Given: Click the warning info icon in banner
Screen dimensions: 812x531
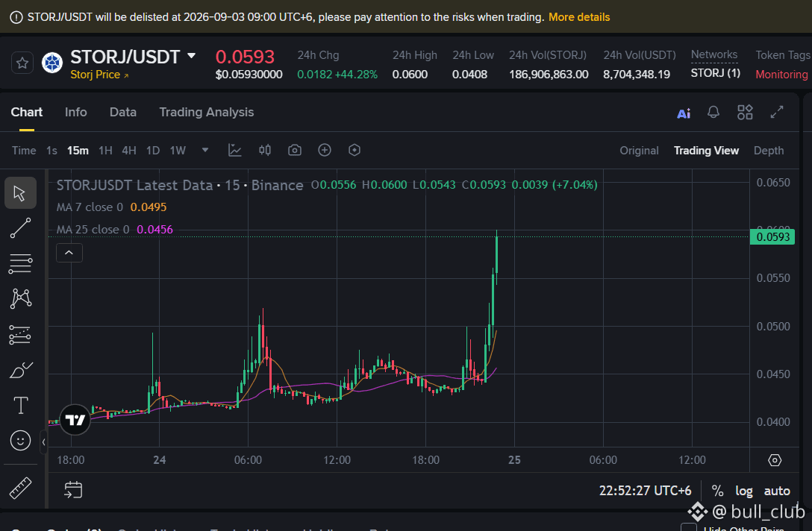Looking at the screenshot, I should [x=16, y=17].
